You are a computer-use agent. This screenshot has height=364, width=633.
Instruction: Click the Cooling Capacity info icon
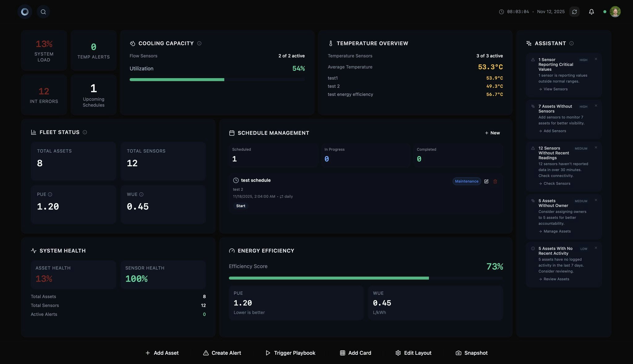tap(199, 44)
